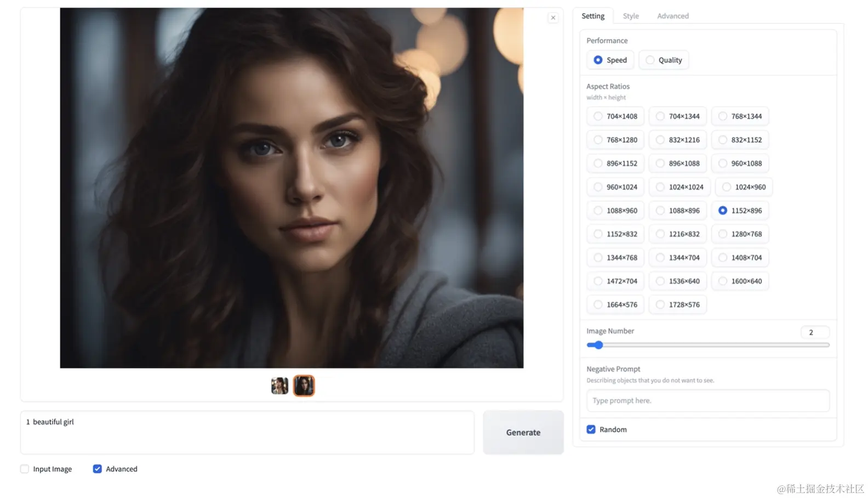The image size is (868, 498).
Task: Click the Image Number slider handle
Action: pyautogui.click(x=598, y=345)
